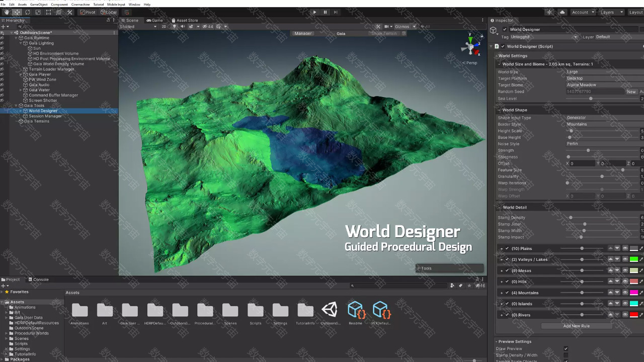Open custom editor tools wrench icon
The height and width of the screenshot is (362, 644).
(69, 12)
